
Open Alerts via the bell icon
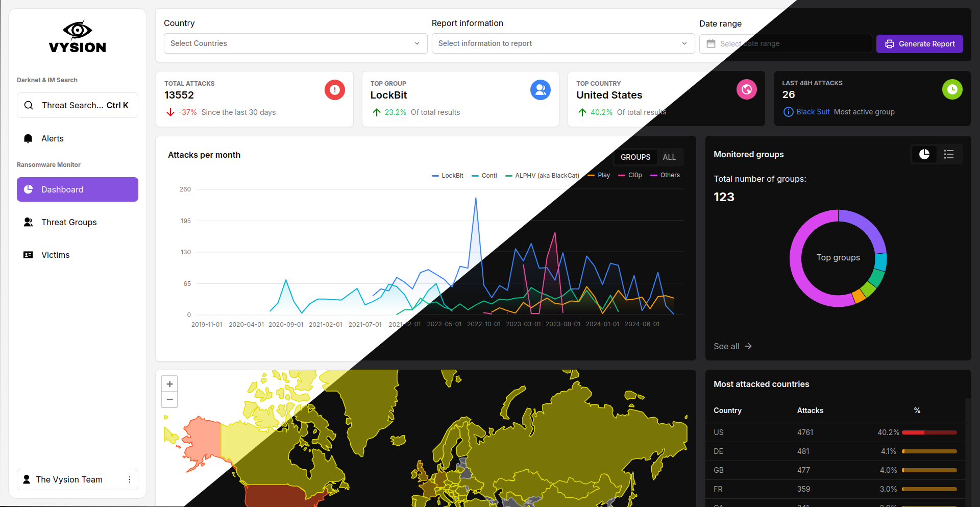click(x=29, y=138)
